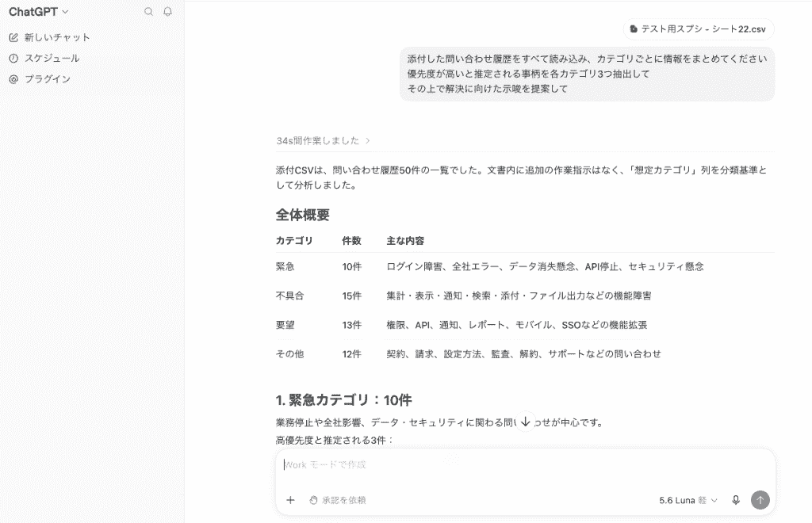Click the 10件 count cell
Viewport: 812px width, 523px height.
coord(351,266)
